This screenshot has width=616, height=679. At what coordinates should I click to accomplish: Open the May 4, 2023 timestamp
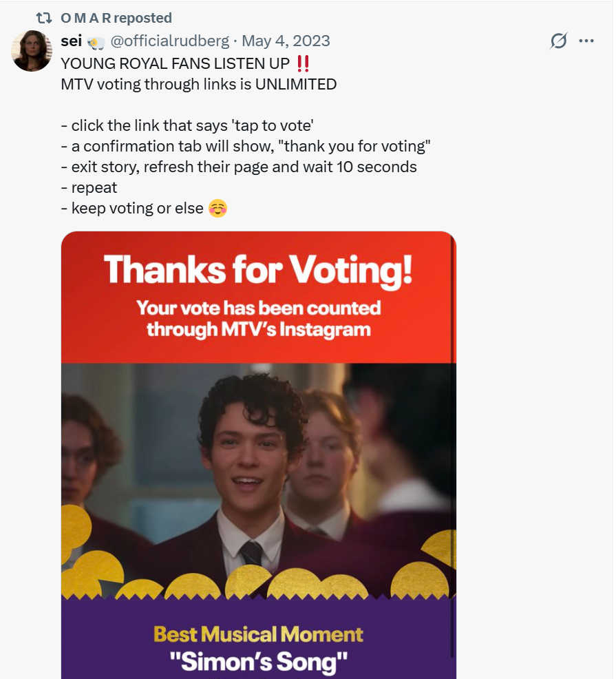286,41
